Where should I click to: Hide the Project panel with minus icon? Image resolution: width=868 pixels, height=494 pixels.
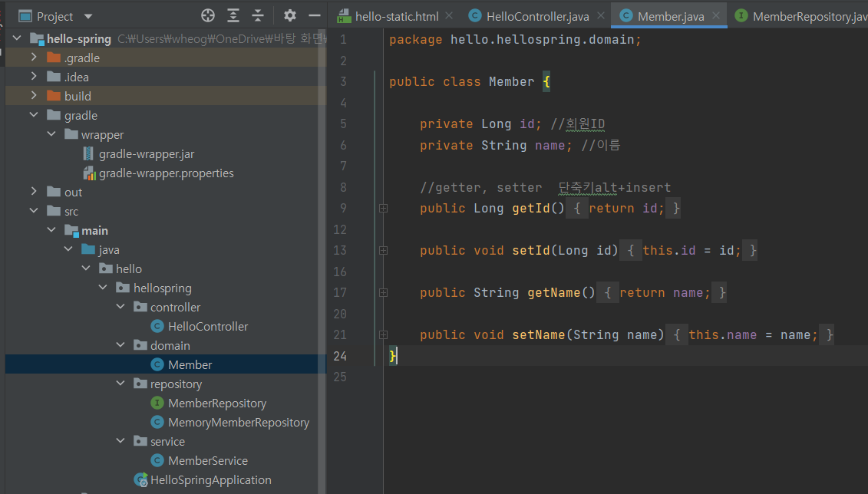point(315,15)
